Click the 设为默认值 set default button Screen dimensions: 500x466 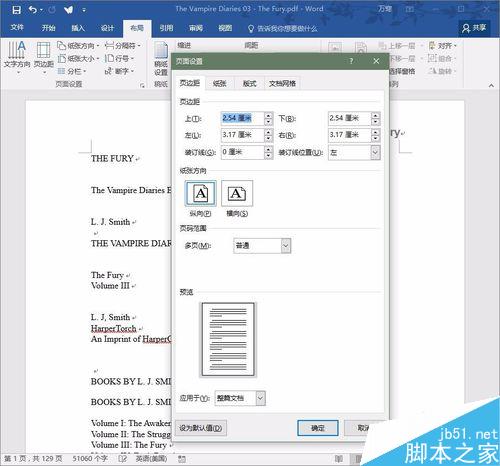201,428
